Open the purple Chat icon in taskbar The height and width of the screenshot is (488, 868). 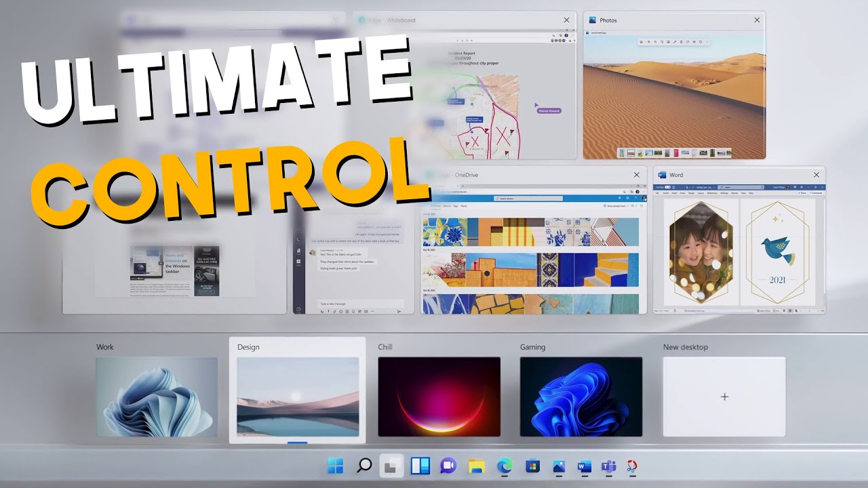coord(448,466)
